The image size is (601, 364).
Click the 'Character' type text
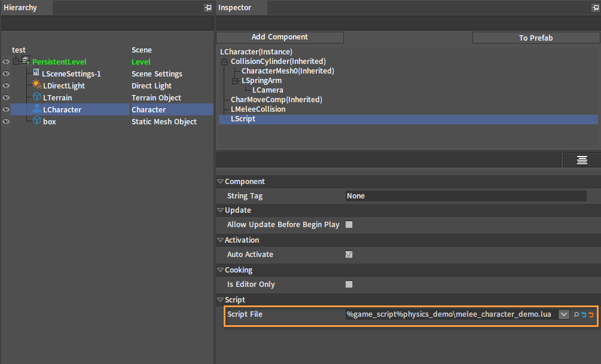[x=148, y=109]
